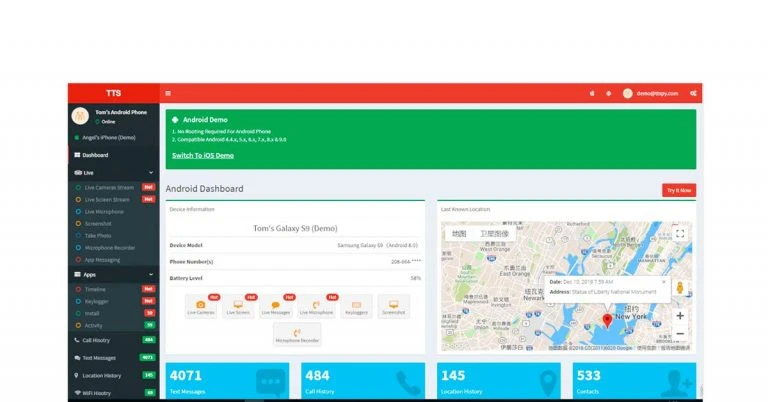Open the Live Screen shortcut icon in Device Information
The height and width of the screenshot is (402, 768).
click(x=238, y=306)
